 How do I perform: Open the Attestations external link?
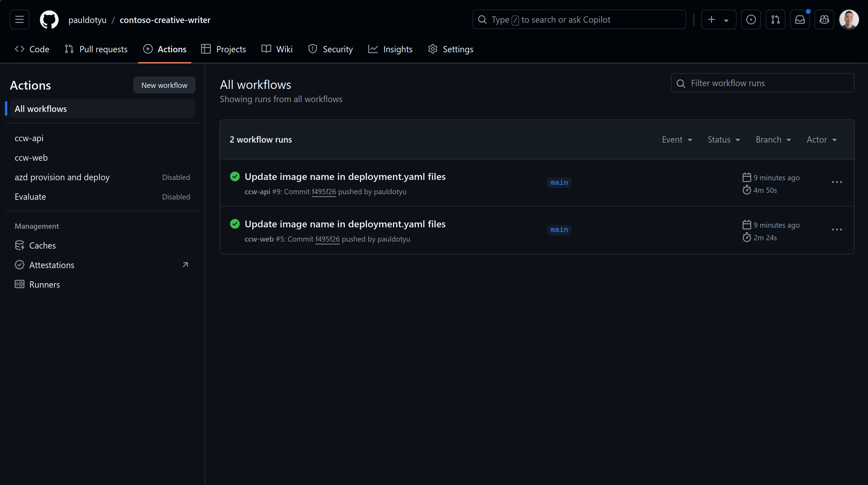pyautogui.click(x=185, y=265)
